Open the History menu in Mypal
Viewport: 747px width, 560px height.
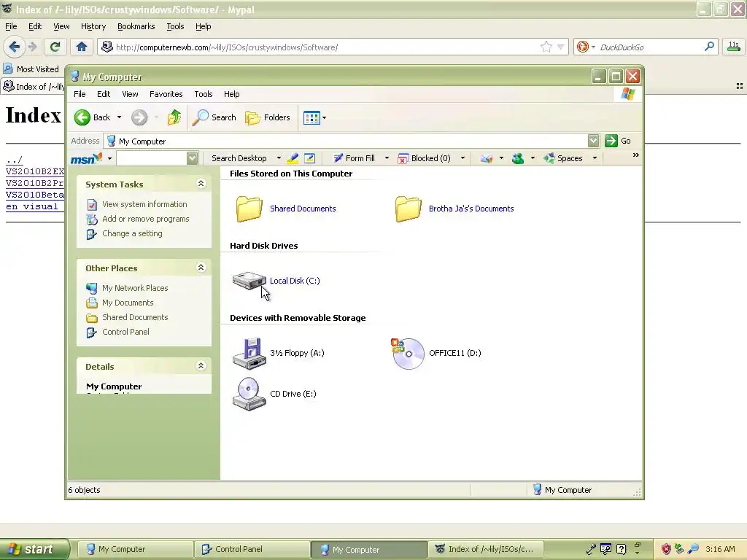click(x=93, y=27)
